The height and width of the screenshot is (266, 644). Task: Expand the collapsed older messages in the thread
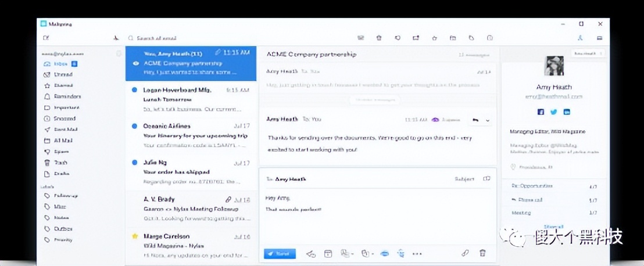[x=375, y=100]
